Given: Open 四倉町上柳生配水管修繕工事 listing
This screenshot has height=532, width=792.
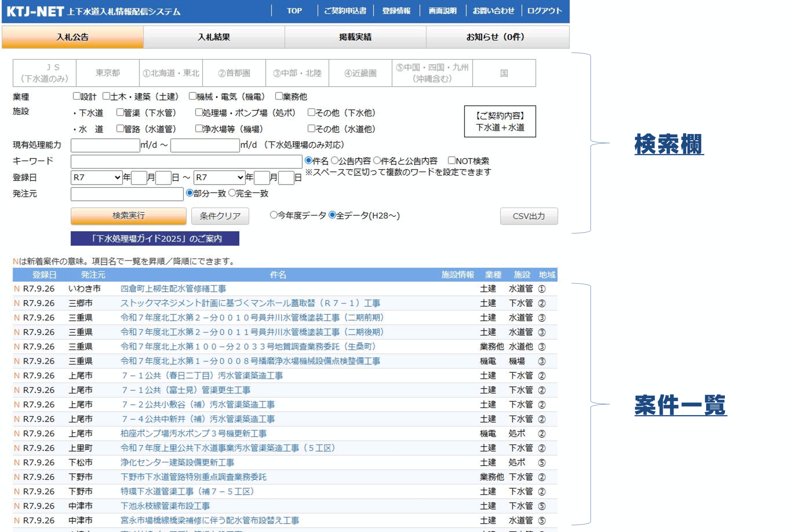Looking at the screenshot, I should [x=173, y=289].
